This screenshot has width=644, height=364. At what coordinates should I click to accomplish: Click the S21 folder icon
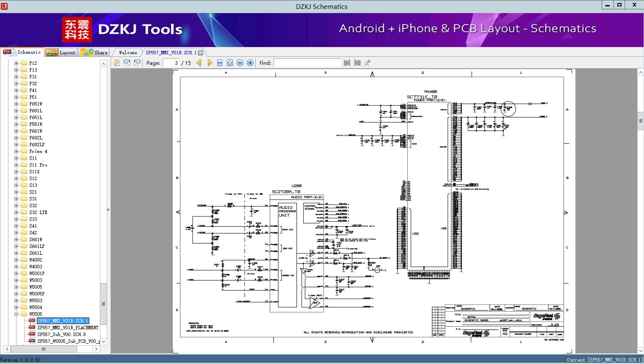coord(24,192)
